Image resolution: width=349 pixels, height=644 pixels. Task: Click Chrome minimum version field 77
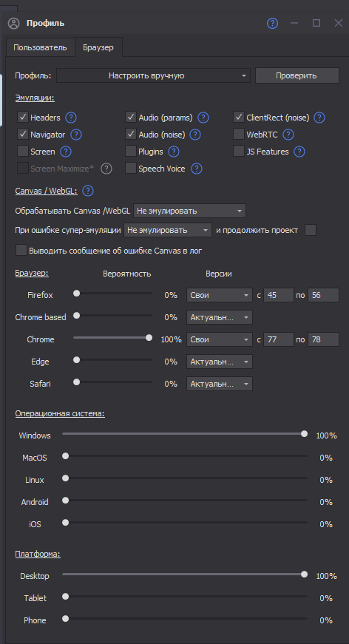pos(278,339)
